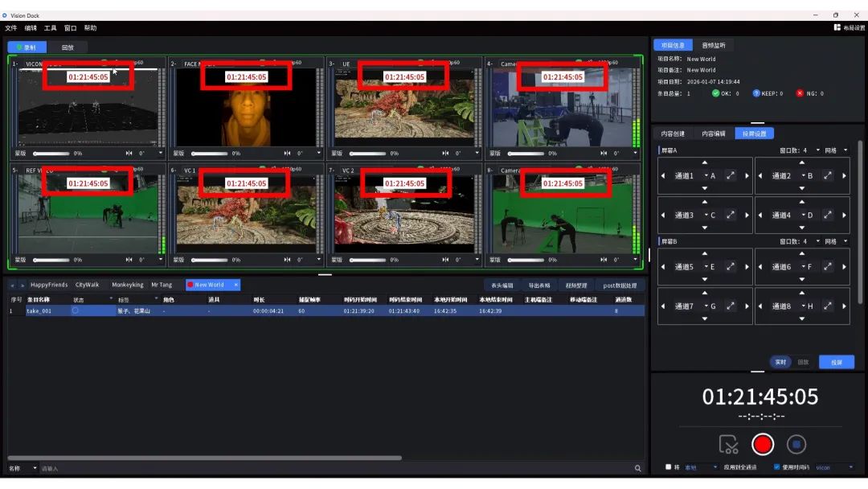Viewport: 868px width, 489px height.
Task: Open the 网格 layout dropdown for 屏幕B
Action: (845, 241)
